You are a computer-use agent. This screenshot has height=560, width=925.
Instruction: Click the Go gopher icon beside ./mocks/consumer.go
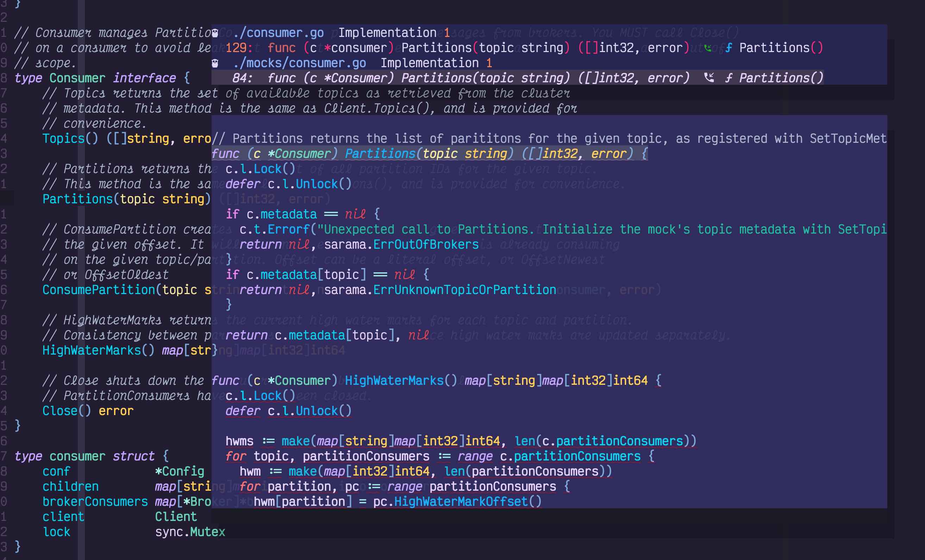pyautogui.click(x=215, y=63)
